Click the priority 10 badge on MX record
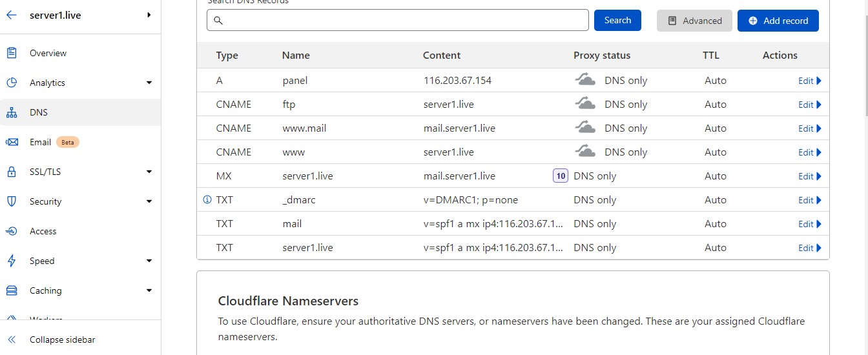This screenshot has height=355, width=868. (x=561, y=176)
